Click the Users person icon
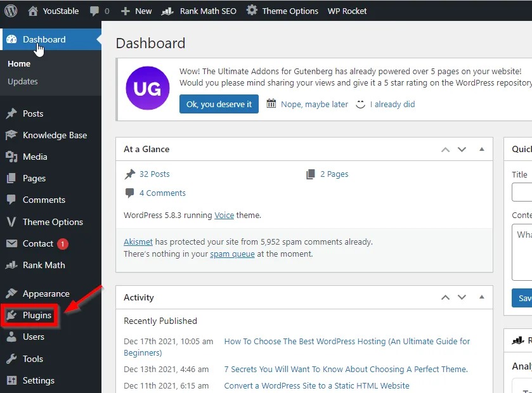532x393 pixels. click(x=11, y=337)
